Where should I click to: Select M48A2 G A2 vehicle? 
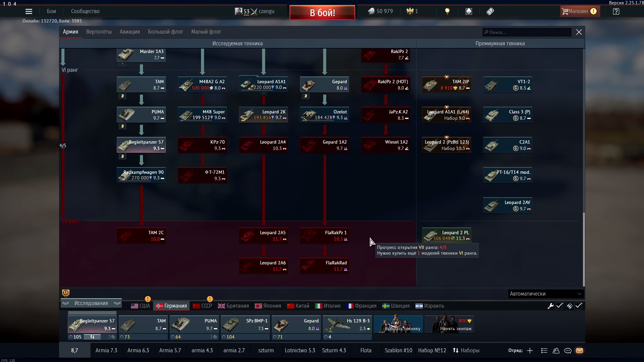202,85
